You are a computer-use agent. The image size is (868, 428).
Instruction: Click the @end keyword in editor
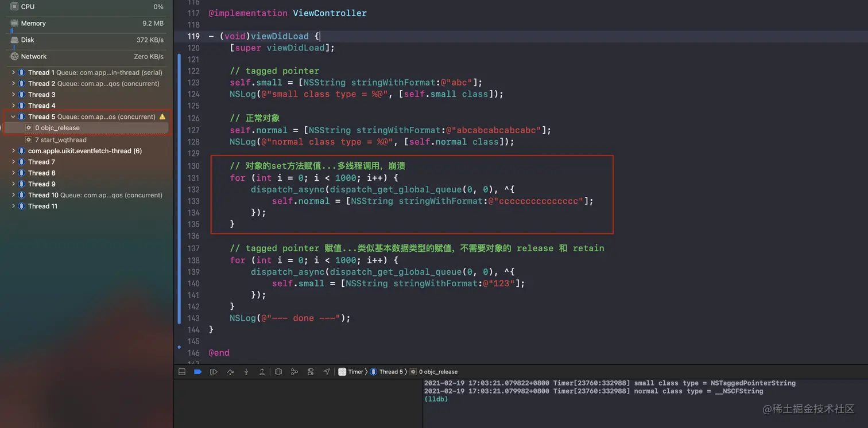point(219,353)
